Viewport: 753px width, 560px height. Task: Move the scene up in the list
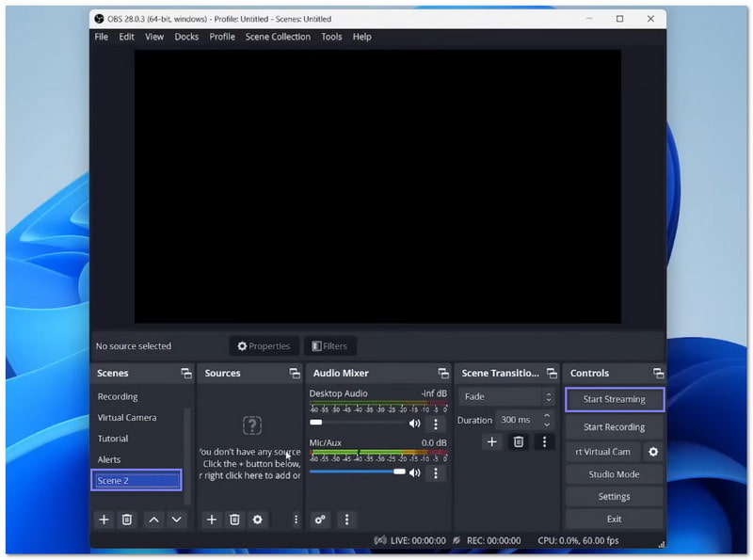[x=153, y=520]
